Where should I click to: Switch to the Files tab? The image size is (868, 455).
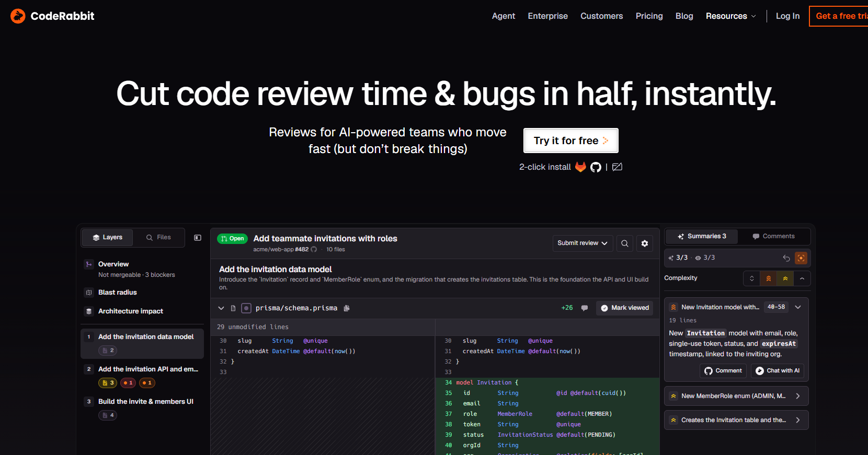(158, 238)
